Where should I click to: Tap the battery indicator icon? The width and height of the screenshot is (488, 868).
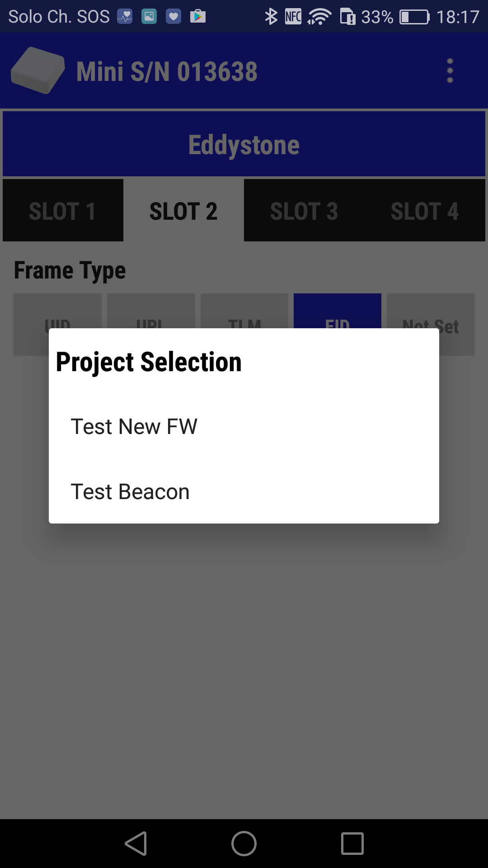tap(414, 17)
